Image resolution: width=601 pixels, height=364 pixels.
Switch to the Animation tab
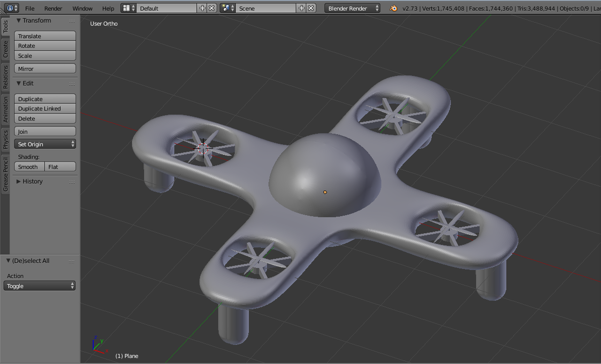(x=6, y=109)
